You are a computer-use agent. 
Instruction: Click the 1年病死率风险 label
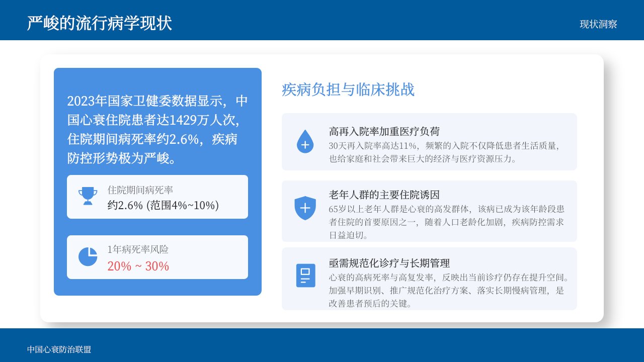[138, 249]
